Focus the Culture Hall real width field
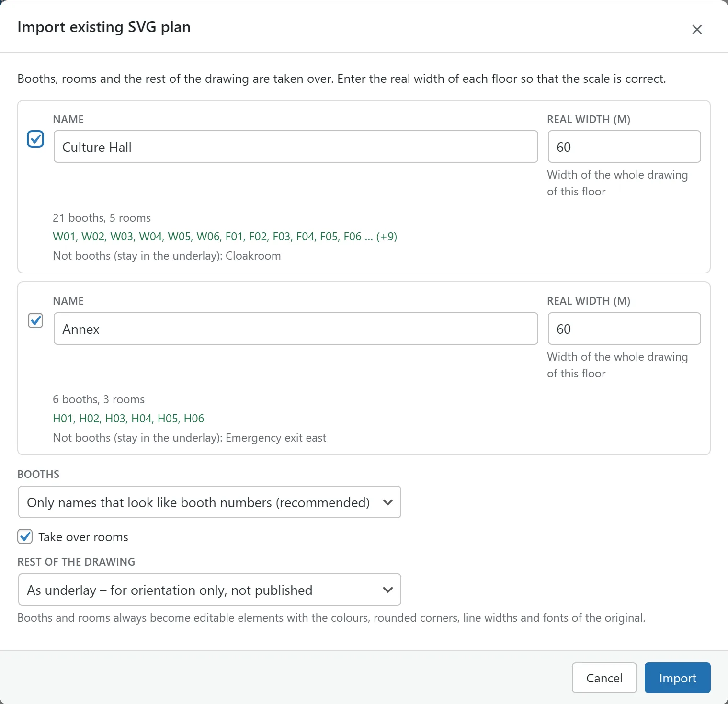The height and width of the screenshot is (704, 728). [x=624, y=147]
